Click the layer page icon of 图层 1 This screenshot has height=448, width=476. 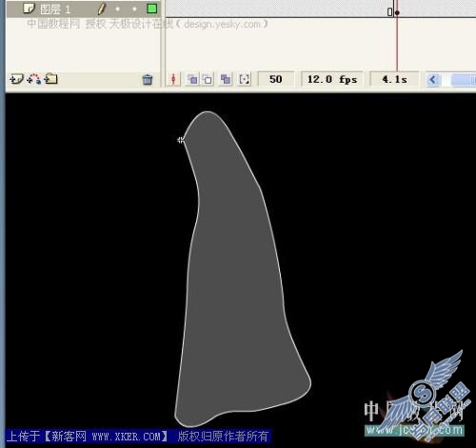[x=29, y=9]
